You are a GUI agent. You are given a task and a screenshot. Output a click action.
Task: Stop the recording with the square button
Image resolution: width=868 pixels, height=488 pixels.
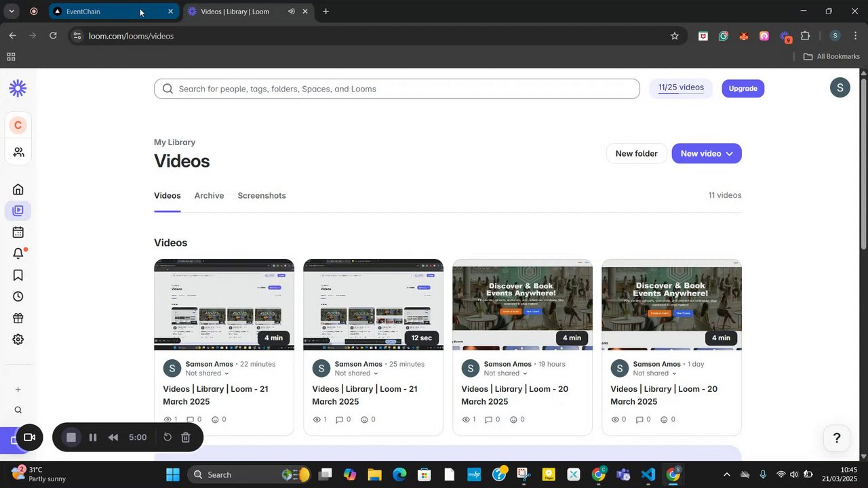pyautogui.click(x=71, y=438)
